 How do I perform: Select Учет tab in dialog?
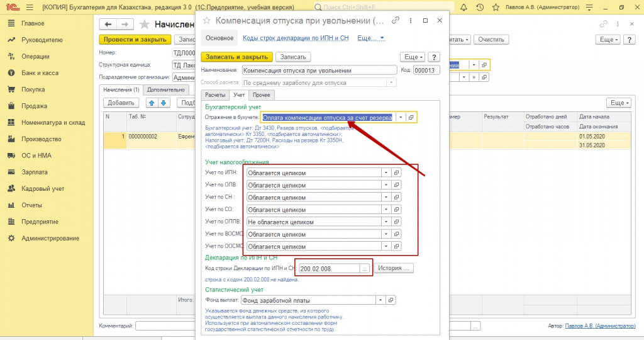pos(239,95)
